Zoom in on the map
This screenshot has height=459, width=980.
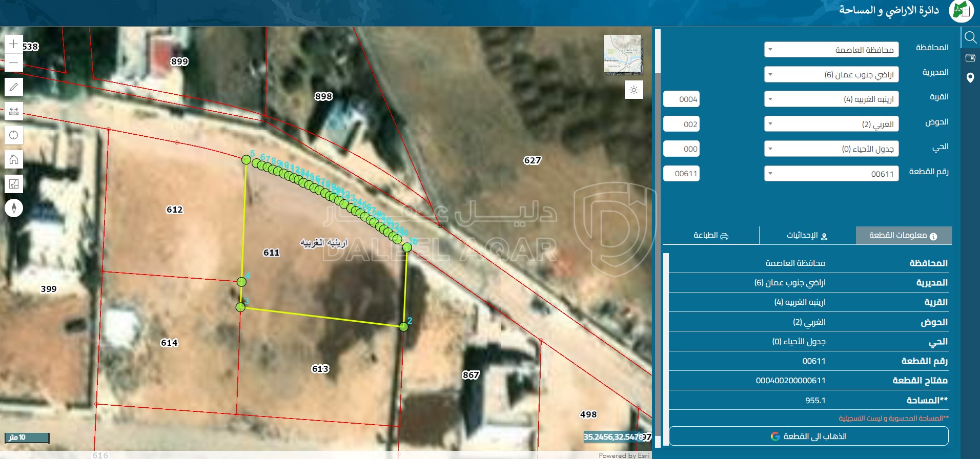coord(14,44)
